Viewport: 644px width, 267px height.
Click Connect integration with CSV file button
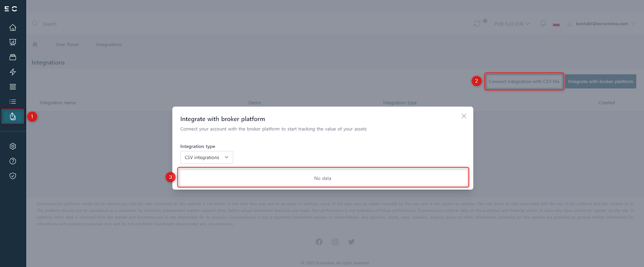[x=524, y=81]
